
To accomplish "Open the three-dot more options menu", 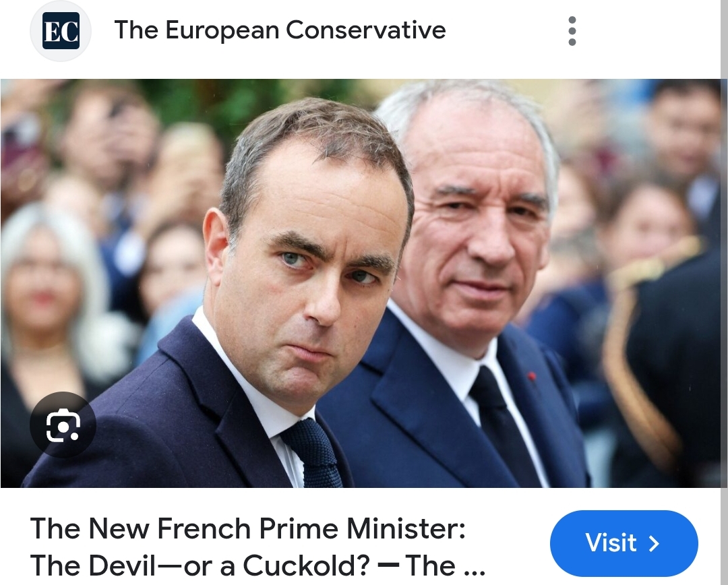I will tap(572, 31).
